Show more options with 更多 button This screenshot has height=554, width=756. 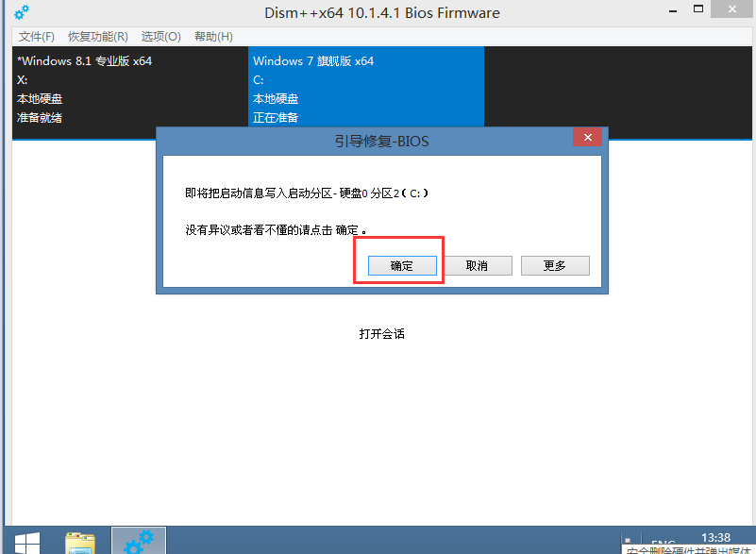click(555, 265)
